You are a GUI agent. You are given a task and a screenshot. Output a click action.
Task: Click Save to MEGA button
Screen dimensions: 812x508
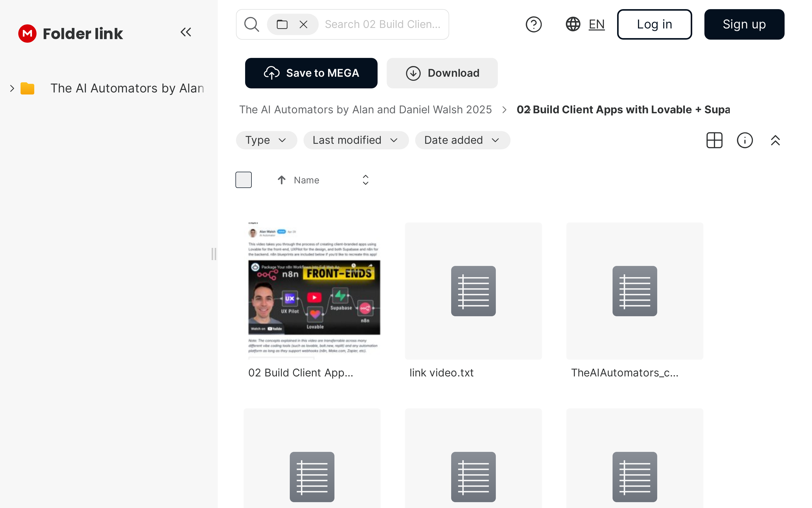[x=311, y=73]
